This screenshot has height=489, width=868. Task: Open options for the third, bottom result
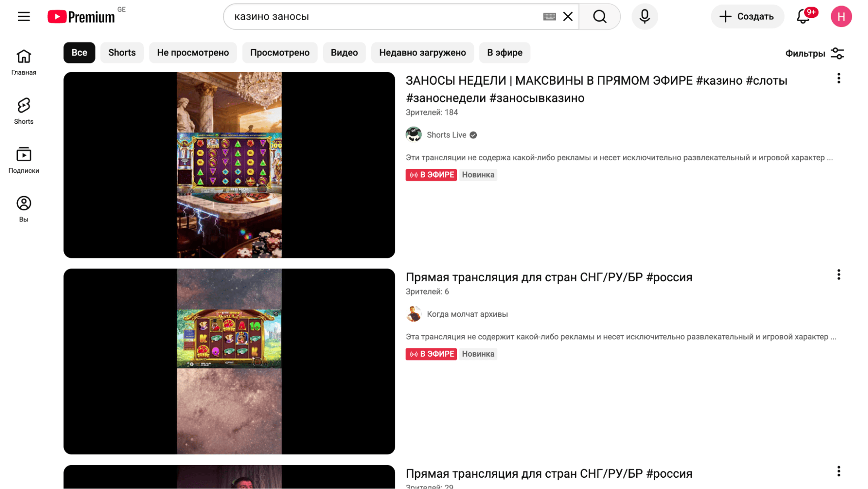coord(838,471)
